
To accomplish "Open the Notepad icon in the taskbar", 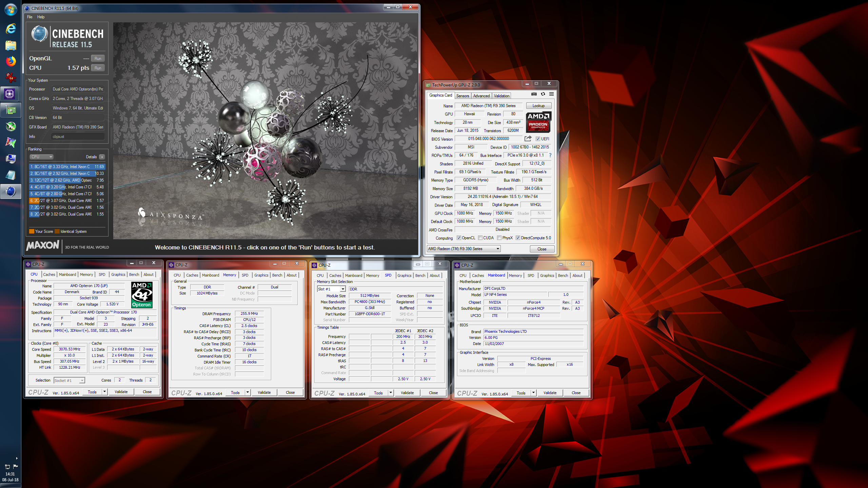I will coord(11,175).
